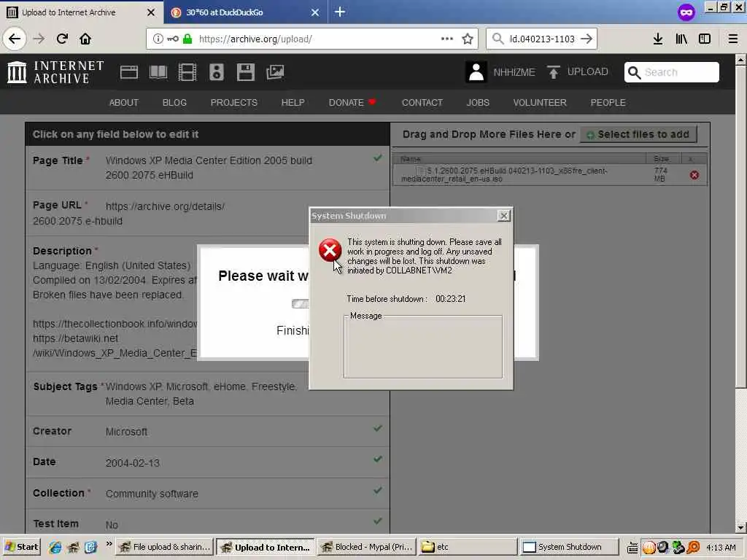The width and height of the screenshot is (747, 560).
Task: Click the UPLOAD button in header
Action: click(578, 72)
